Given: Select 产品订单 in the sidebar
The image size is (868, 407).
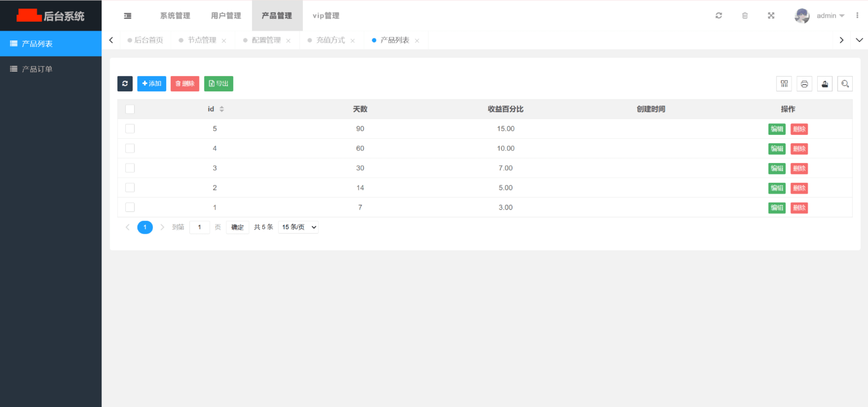Looking at the screenshot, I should pos(37,69).
